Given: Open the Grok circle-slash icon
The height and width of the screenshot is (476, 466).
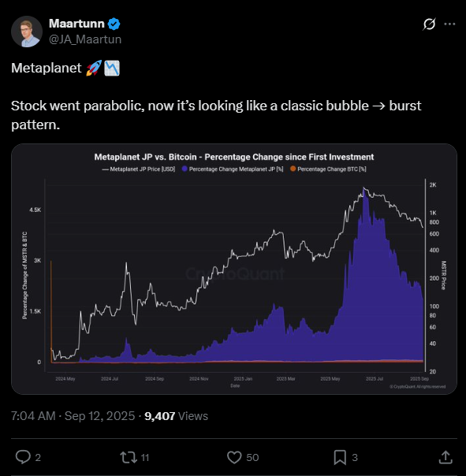Looking at the screenshot, I should pyautogui.click(x=429, y=24).
